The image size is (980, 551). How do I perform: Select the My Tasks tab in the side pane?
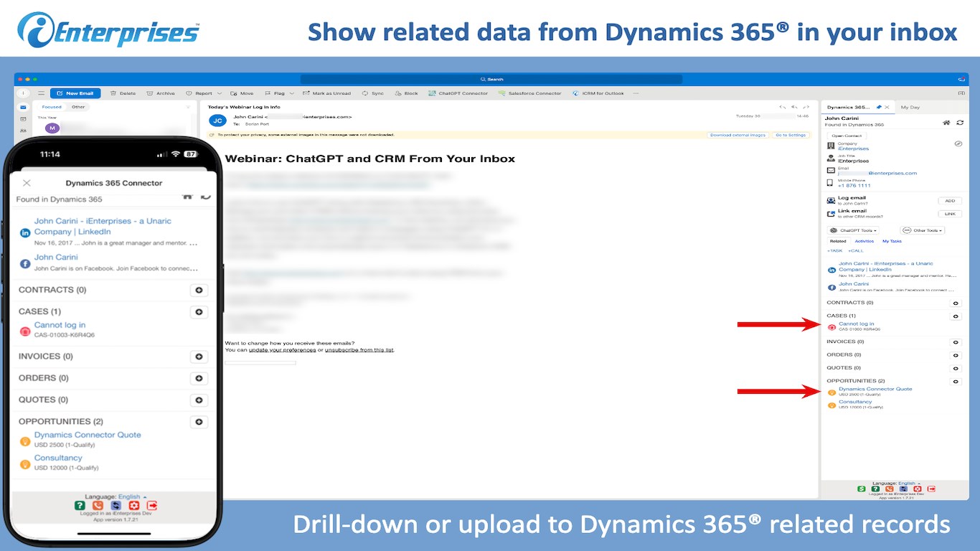(892, 241)
